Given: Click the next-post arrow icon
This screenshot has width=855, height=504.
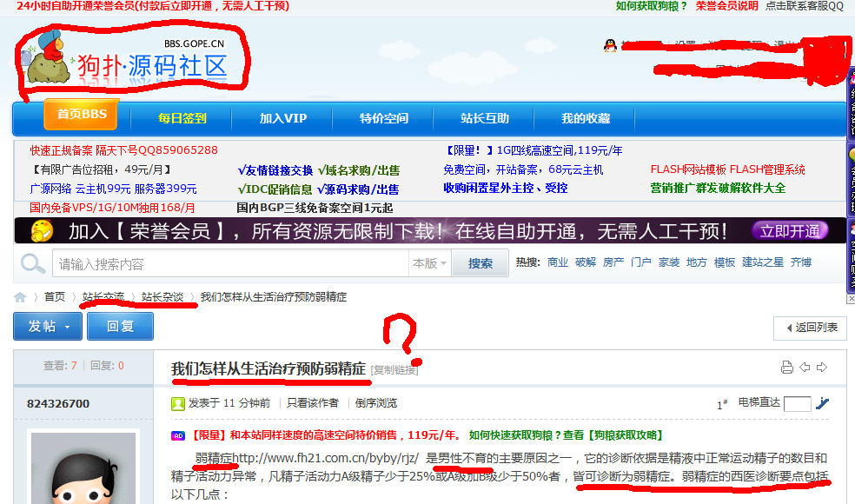Looking at the screenshot, I should [x=821, y=367].
